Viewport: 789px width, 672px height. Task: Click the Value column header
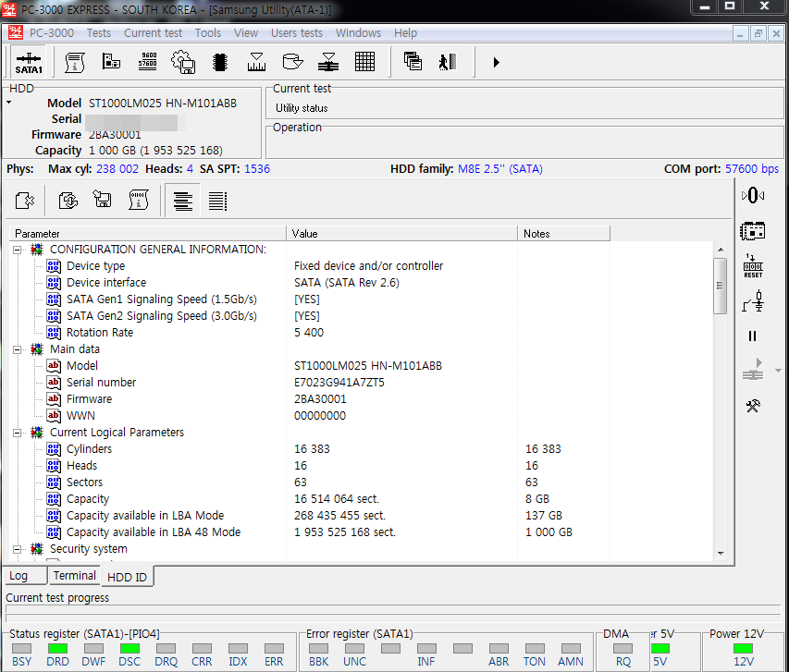(402, 233)
